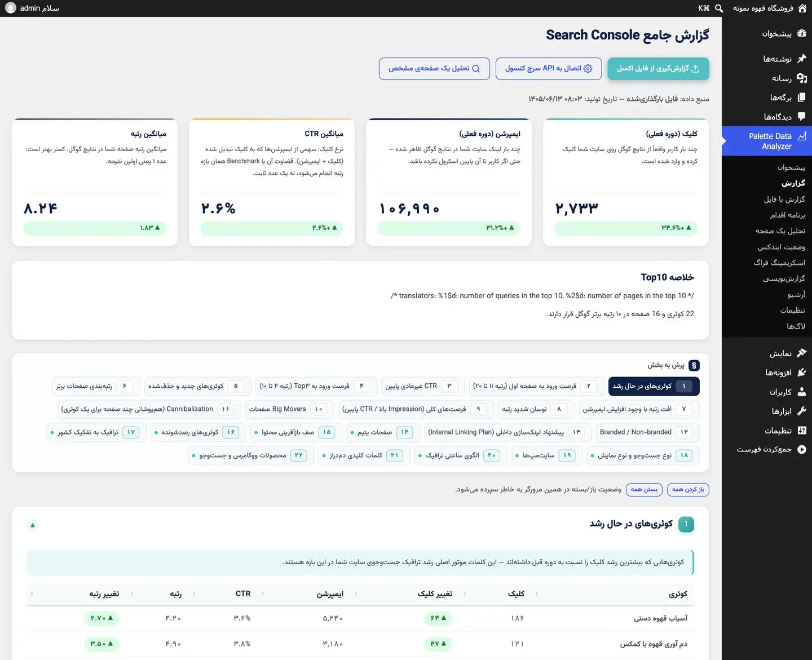
Task: Jump to محصولات ووکامرس و جست‌وجو chip
Action: tap(251, 455)
